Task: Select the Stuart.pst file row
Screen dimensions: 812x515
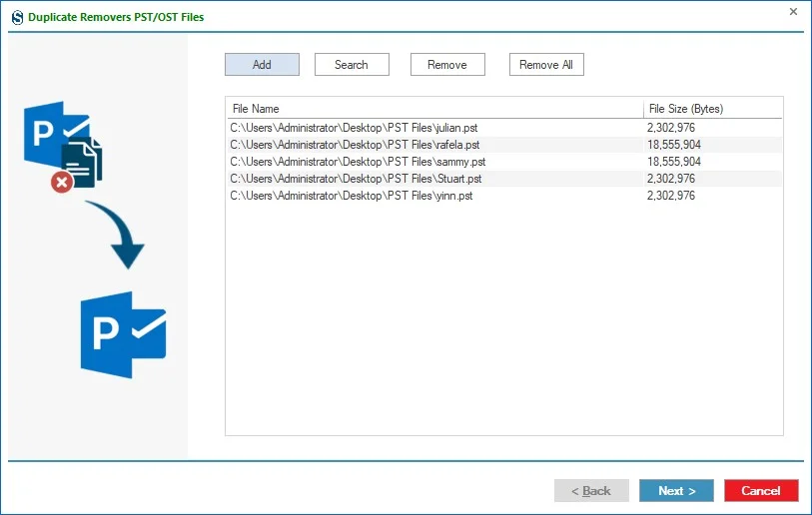Action: 504,179
